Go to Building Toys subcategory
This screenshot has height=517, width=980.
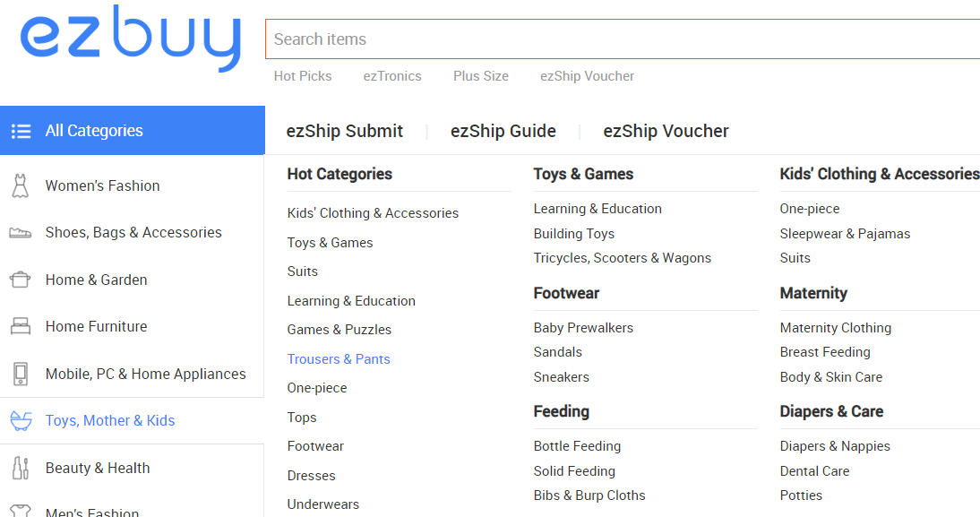tap(574, 234)
